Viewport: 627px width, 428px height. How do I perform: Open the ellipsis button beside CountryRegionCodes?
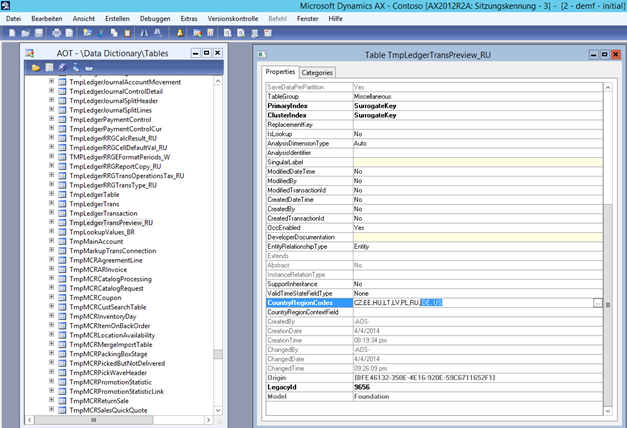(x=597, y=302)
